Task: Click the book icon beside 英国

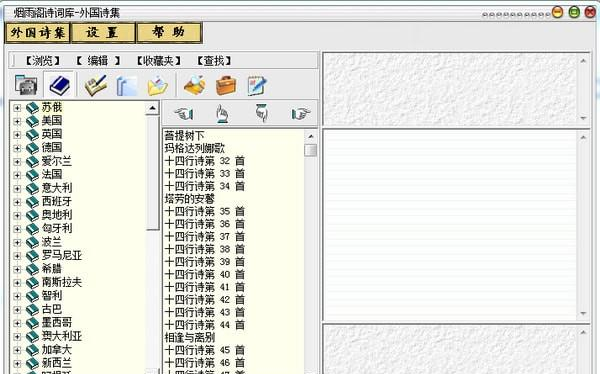Action: pyautogui.click(x=33, y=135)
